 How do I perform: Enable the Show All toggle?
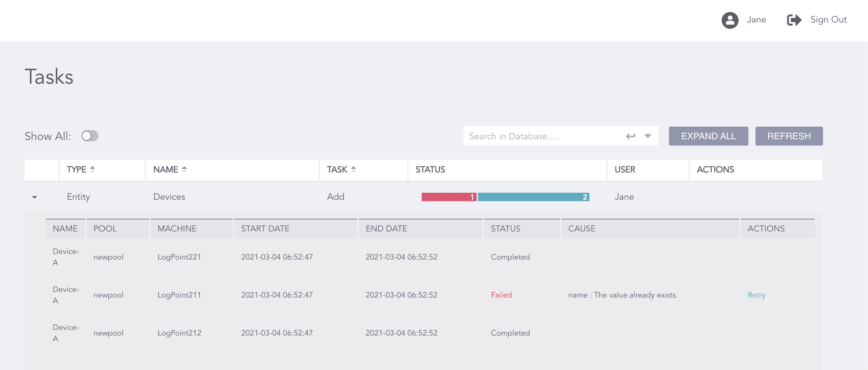coord(90,136)
